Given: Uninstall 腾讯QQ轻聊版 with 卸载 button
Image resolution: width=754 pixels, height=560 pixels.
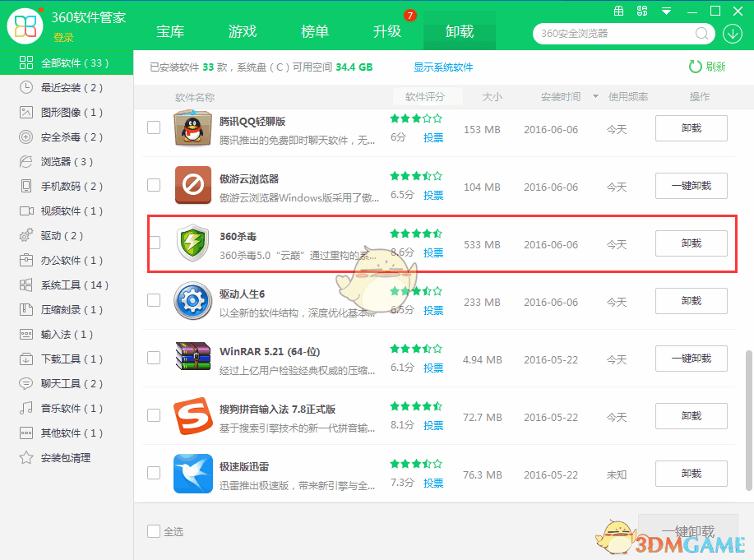Looking at the screenshot, I should [691, 128].
